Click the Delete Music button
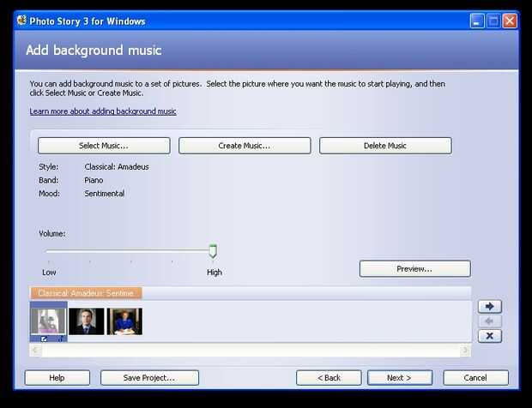Viewport: 532px width, 408px height. tap(385, 146)
